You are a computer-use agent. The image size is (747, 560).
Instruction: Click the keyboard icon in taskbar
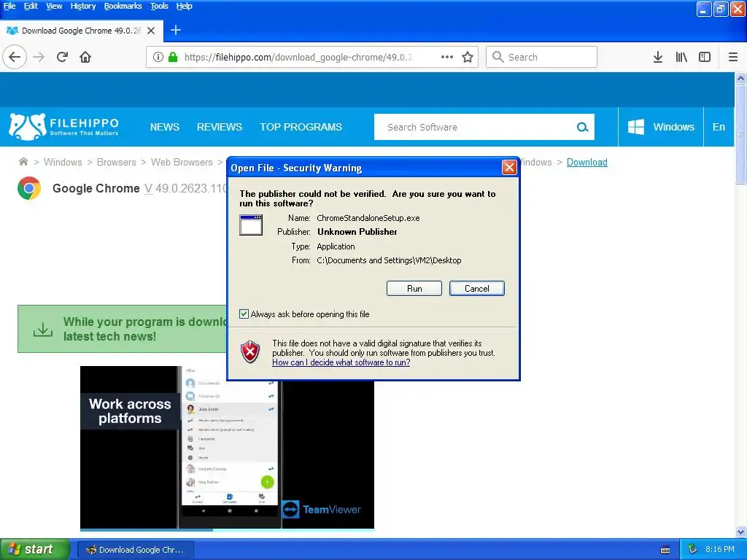665,550
